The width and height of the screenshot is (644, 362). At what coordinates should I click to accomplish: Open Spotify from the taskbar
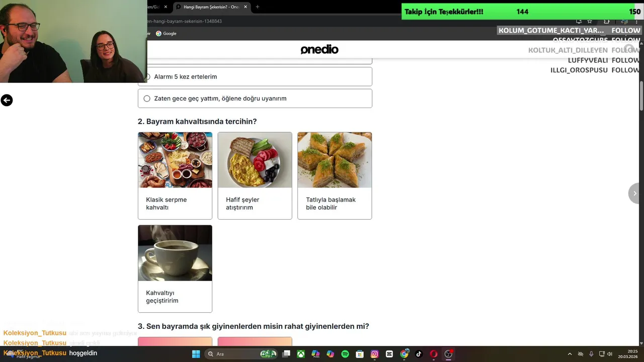345,354
